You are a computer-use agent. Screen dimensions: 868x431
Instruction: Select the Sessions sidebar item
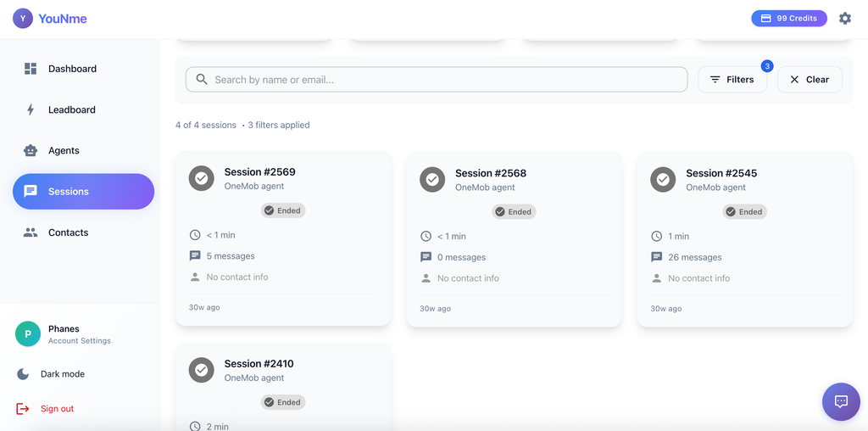click(x=84, y=192)
